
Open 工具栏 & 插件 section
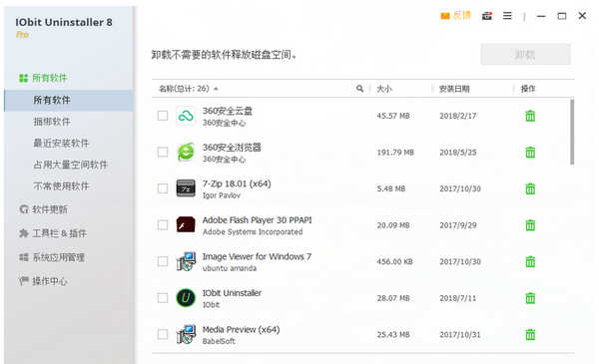click(59, 233)
